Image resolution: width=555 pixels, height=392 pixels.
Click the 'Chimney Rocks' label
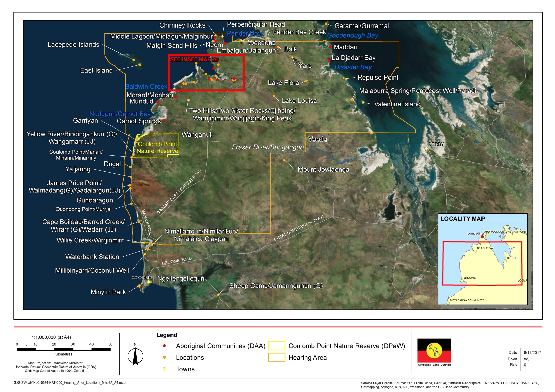point(182,25)
